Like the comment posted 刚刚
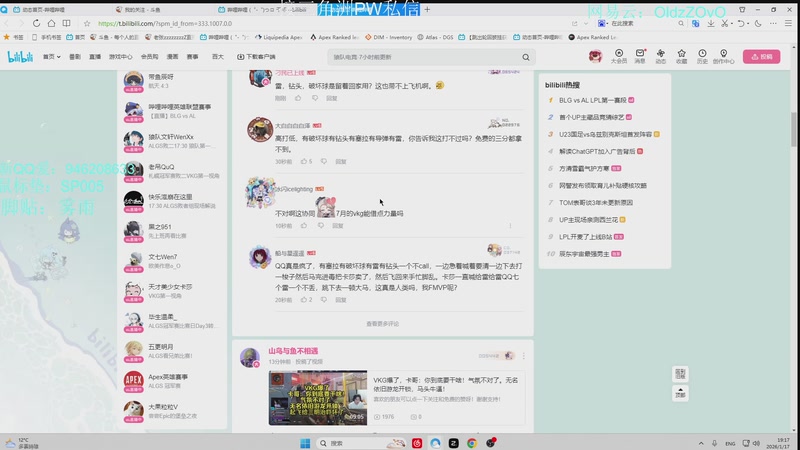Screen dimensions: 800x450 298,98
